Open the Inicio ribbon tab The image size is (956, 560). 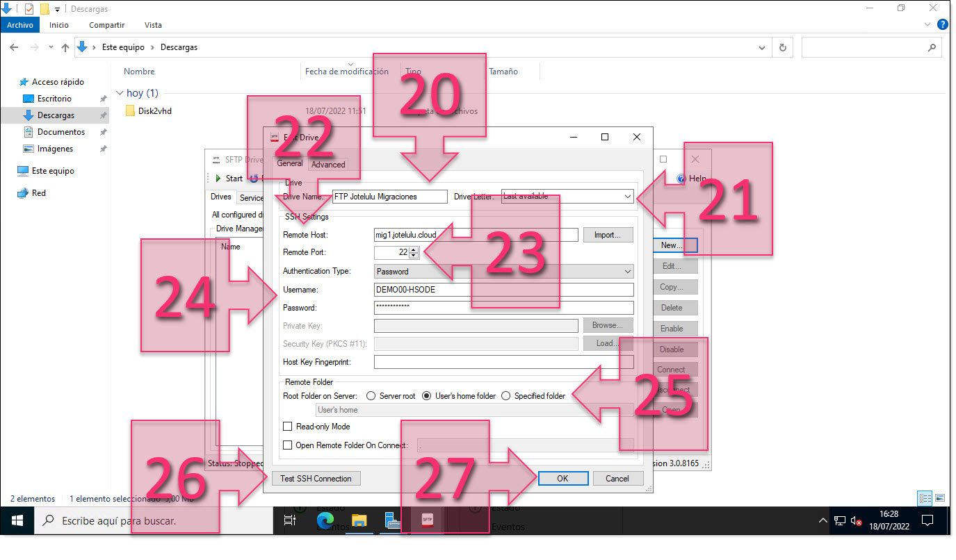[59, 25]
